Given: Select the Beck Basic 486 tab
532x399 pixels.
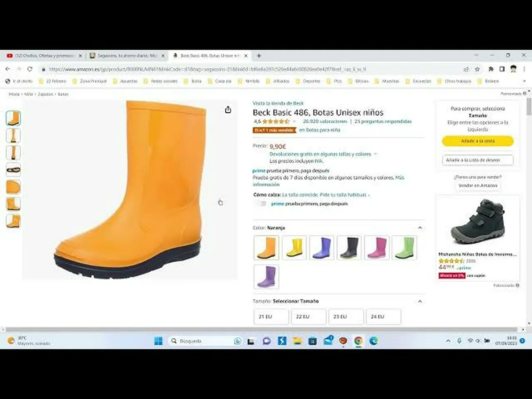Looking at the screenshot, I should pos(210,56).
